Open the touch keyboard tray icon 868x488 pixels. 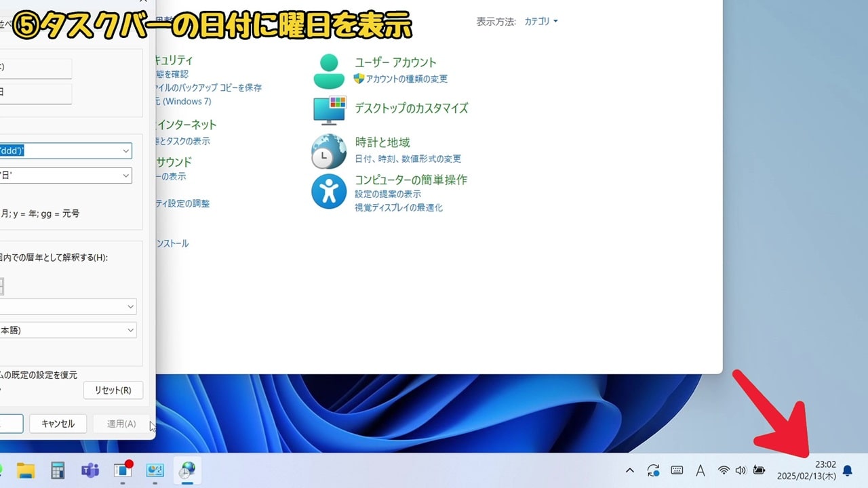[677, 470]
